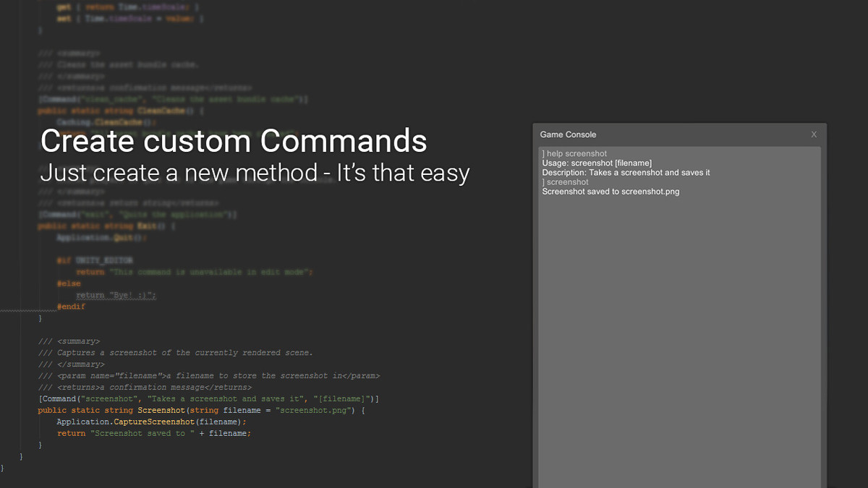Screen dimensions: 868x488
Task: Select the "Usage: screenshot [filename]" console line
Action: coord(597,163)
